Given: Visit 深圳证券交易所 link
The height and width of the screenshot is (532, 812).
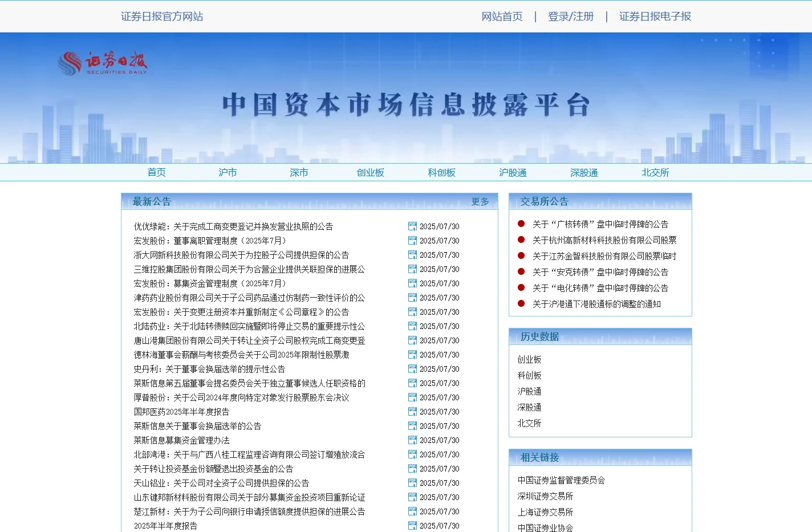Looking at the screenshot, I should (545, 496).
